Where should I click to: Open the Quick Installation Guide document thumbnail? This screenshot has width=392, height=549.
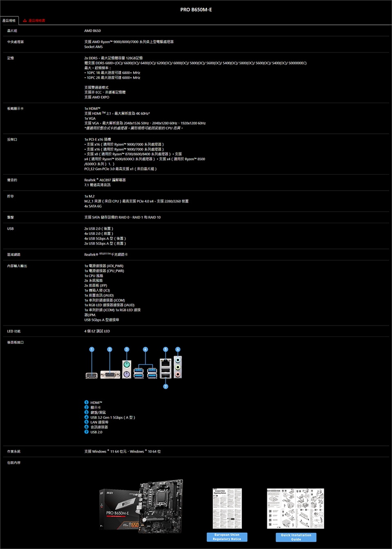click(295, 509)
